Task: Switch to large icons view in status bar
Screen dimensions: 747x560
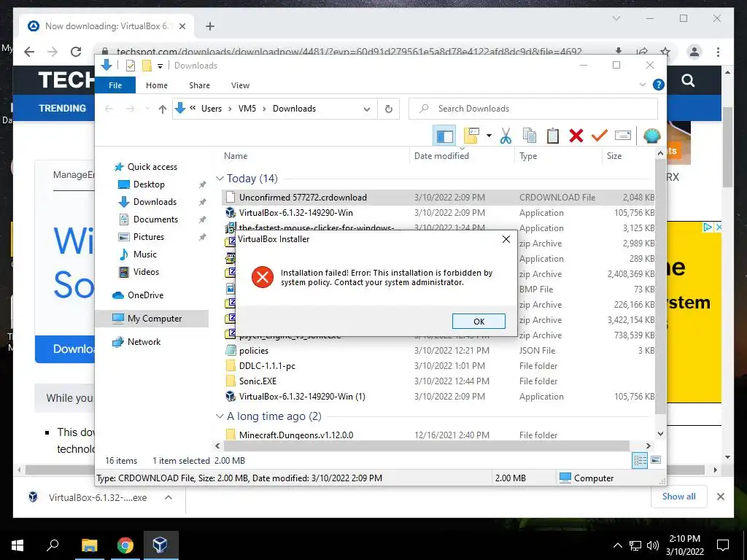Action: 656,460
